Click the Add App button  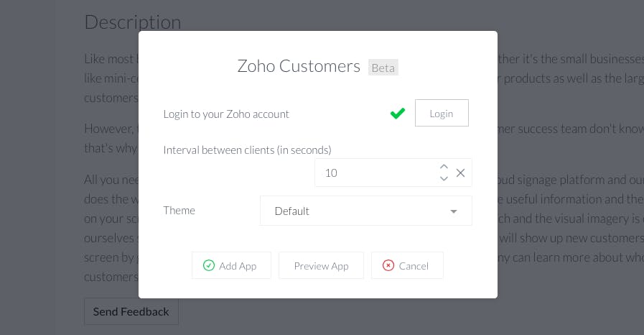pyautogui.click(x=231, y=265)
